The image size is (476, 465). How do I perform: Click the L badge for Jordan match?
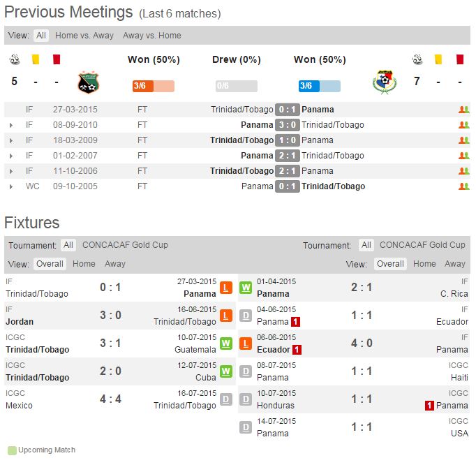click(226, 316)
